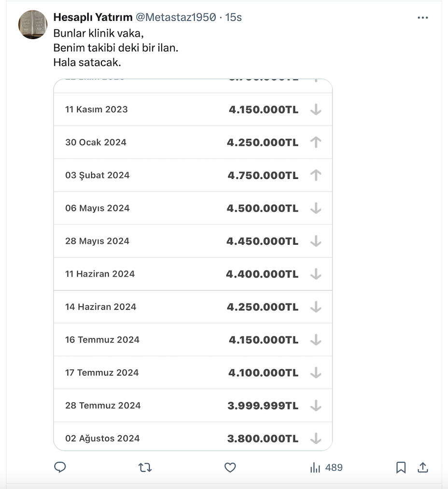
Task: Like the tweet with the heart icon
Action: tap(230, 467)
